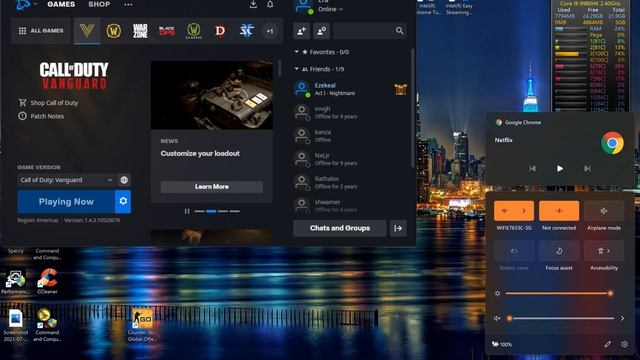Open the more options ellipsis menu
The width and height of the screenshot is (640, 360).
(128, 4)
